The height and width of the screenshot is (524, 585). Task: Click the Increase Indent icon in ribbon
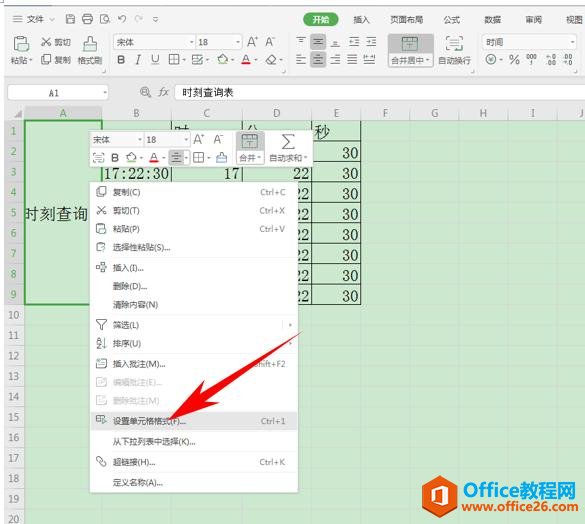pos(371,42)
